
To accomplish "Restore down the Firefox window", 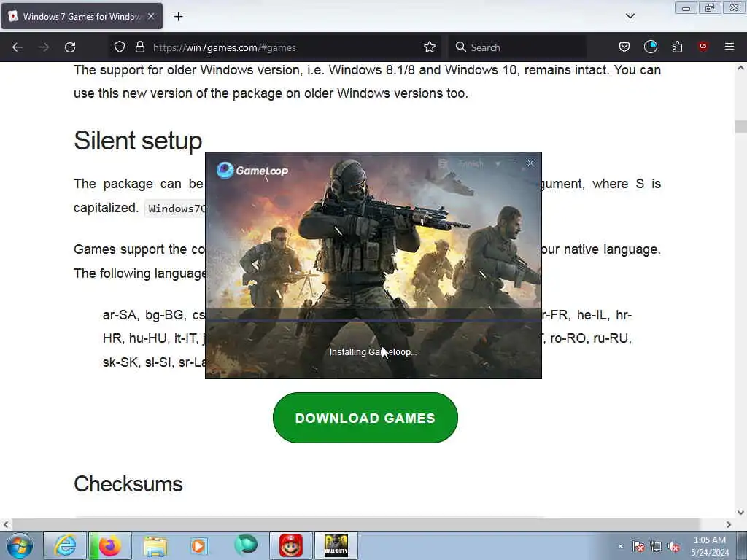I will tap(710, 7).
